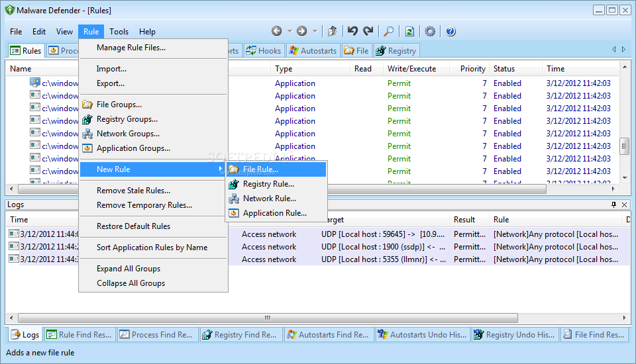Screen dimensions: 636x364
Task: Open the Process Find Re... tab
Action: click(158, 335)
